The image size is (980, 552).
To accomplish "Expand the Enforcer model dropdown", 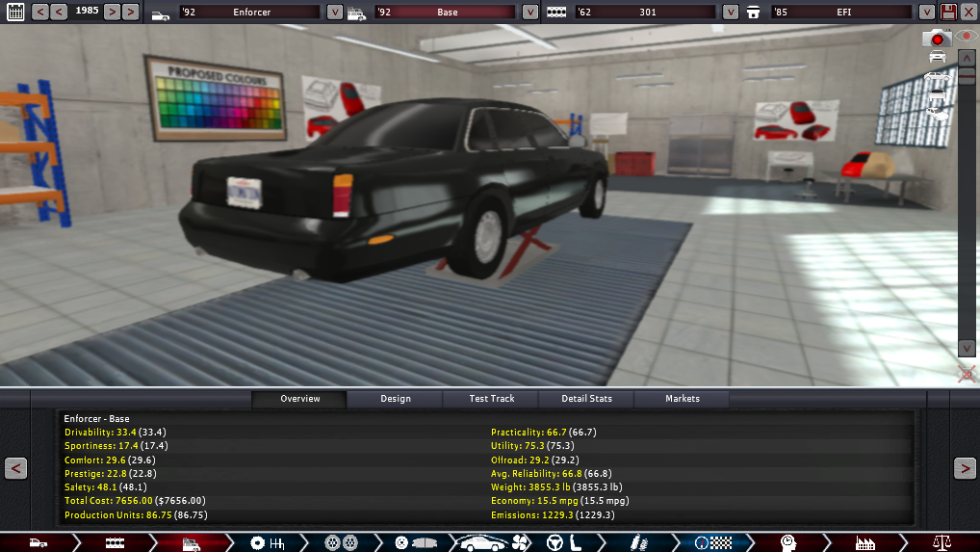I will (334, 12).
